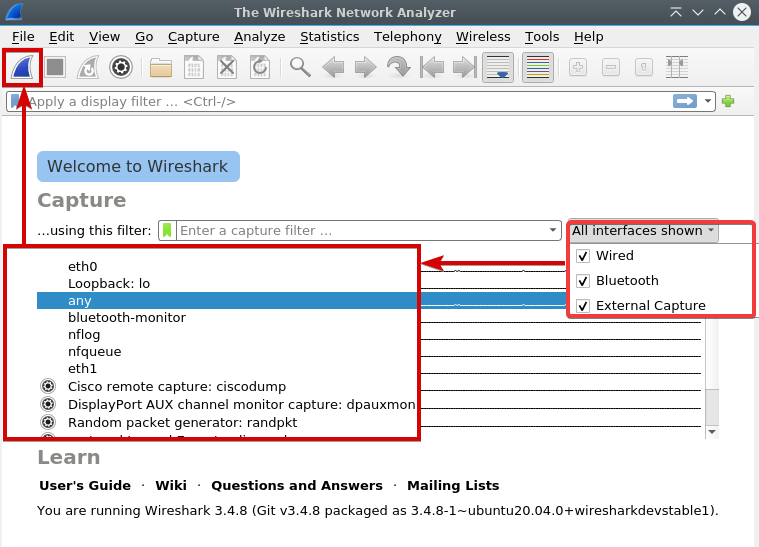The width and height of the screenshot is (759, 547).
Task: Find a packet magnifier icon
Action: (300, 67)
